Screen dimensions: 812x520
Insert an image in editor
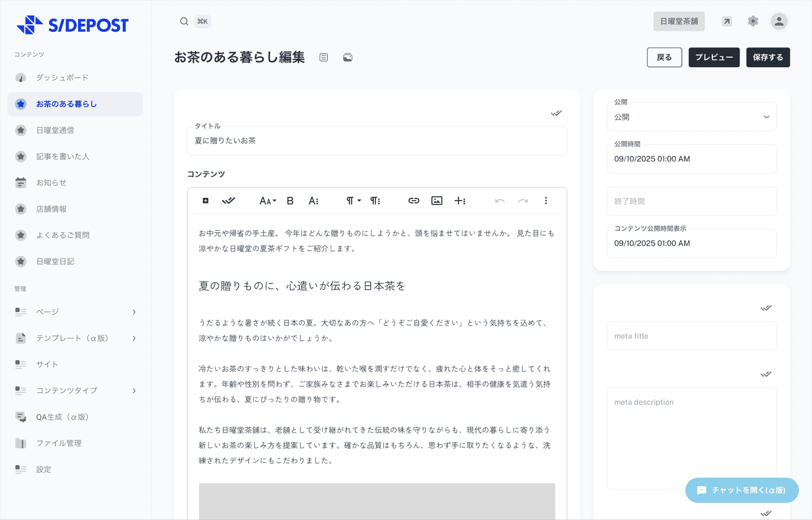(437, 201)
